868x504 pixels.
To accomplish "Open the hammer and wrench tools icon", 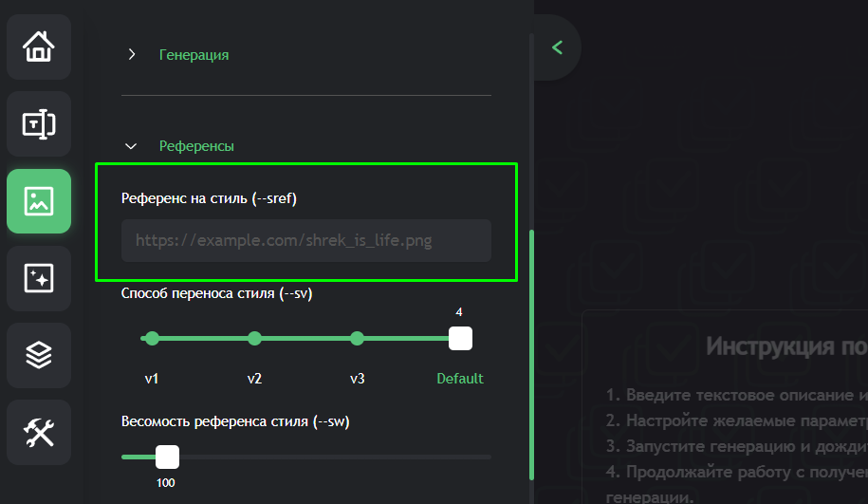I will tap(39, 432).
